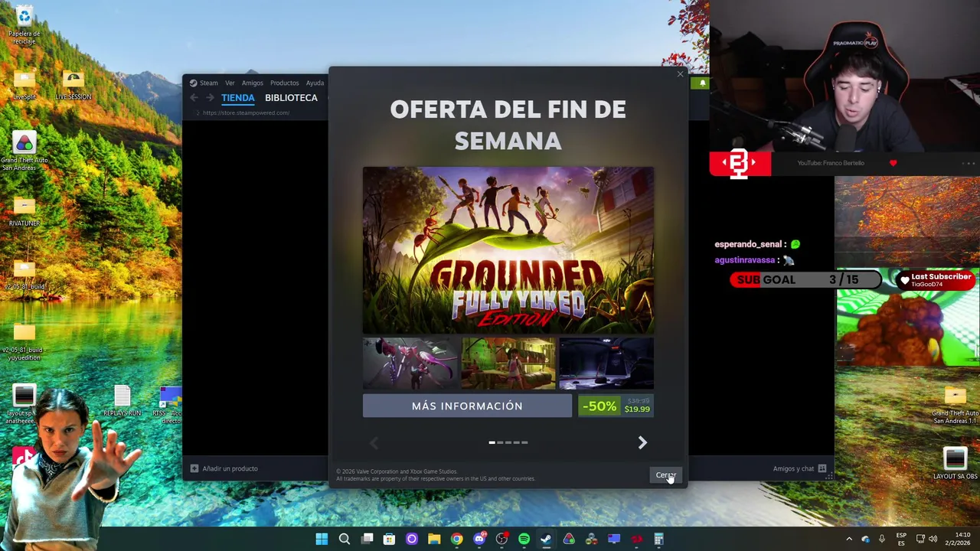Click Añadir un producto in Steam footer

point(224,468)
